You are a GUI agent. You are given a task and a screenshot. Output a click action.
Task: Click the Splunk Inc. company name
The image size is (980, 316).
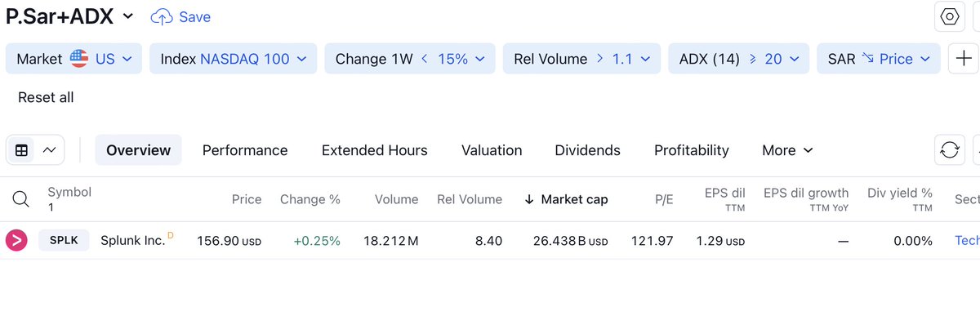[x=132, y=241]
